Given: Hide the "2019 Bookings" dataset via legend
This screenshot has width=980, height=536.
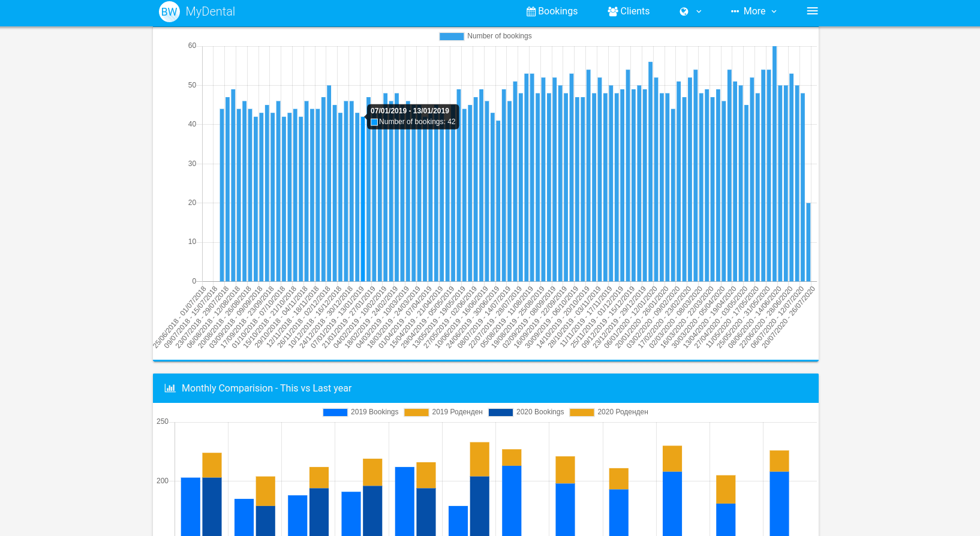Looking at the screenshot, I should click(374, 412).
